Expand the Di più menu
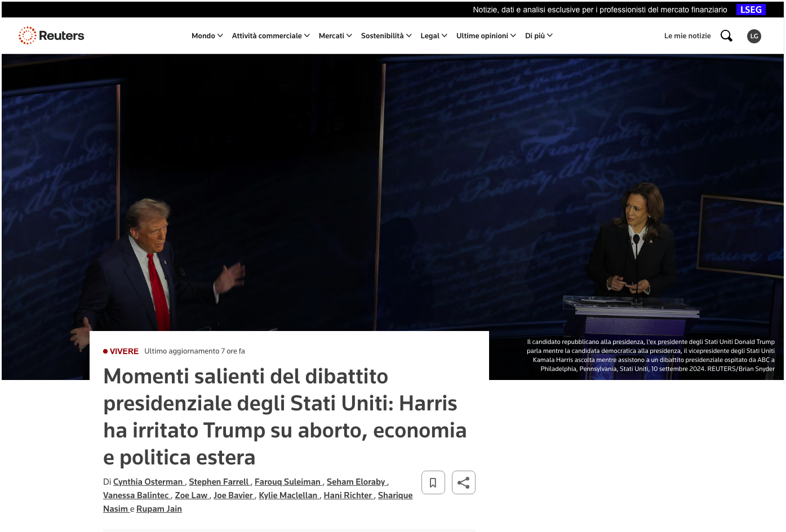The image size is (786, 532). (539, 35)
